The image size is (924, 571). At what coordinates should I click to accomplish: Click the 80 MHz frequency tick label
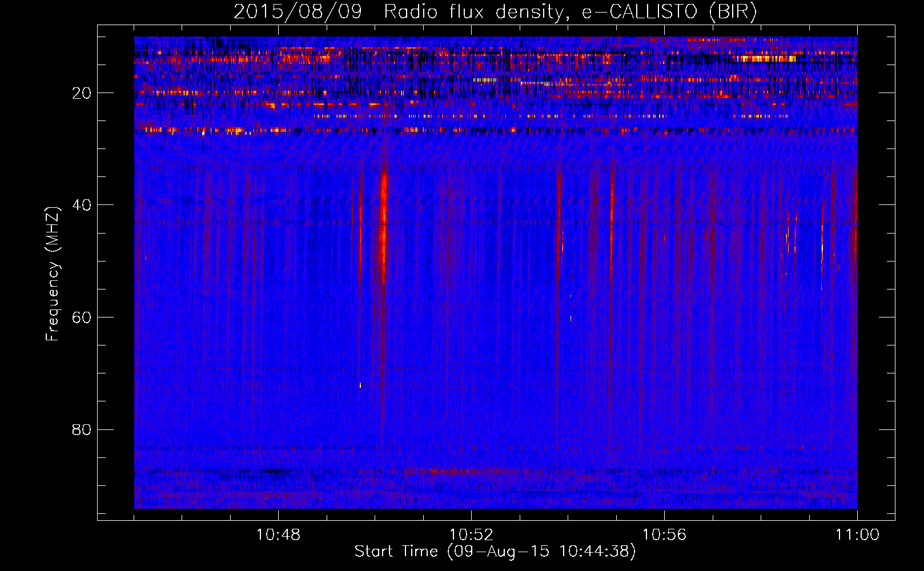(x=81, y=430)
